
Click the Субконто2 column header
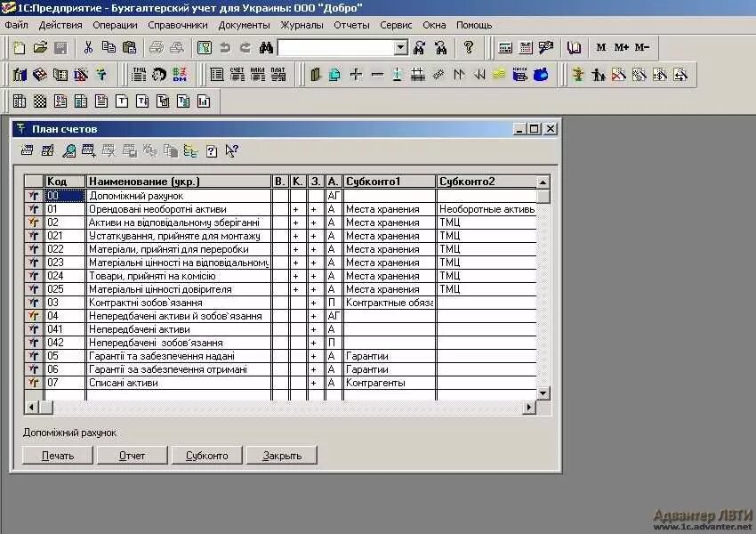(486, 182)
